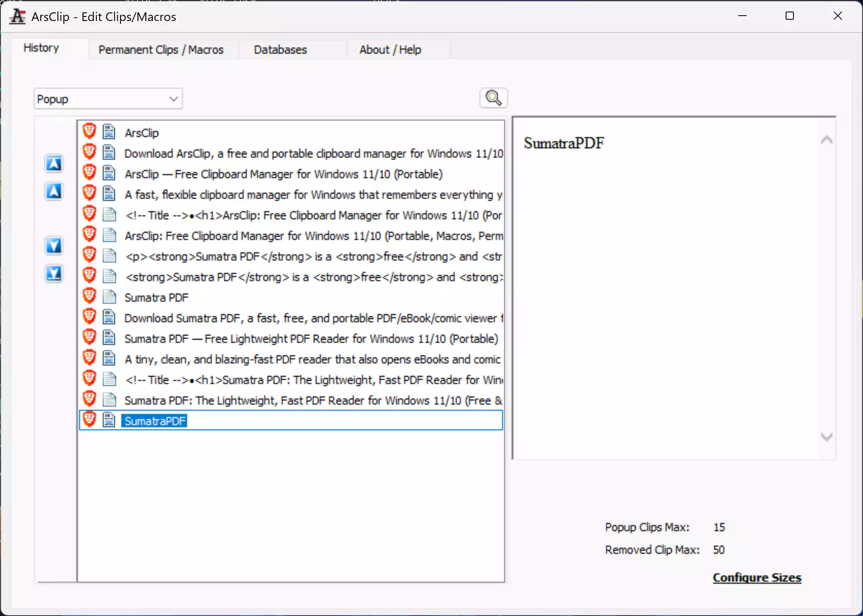Image resolution: width=863 pixels, height=616 pixels.
Task: Click the Configure Sizes link
Action: (x=756, y=577)
